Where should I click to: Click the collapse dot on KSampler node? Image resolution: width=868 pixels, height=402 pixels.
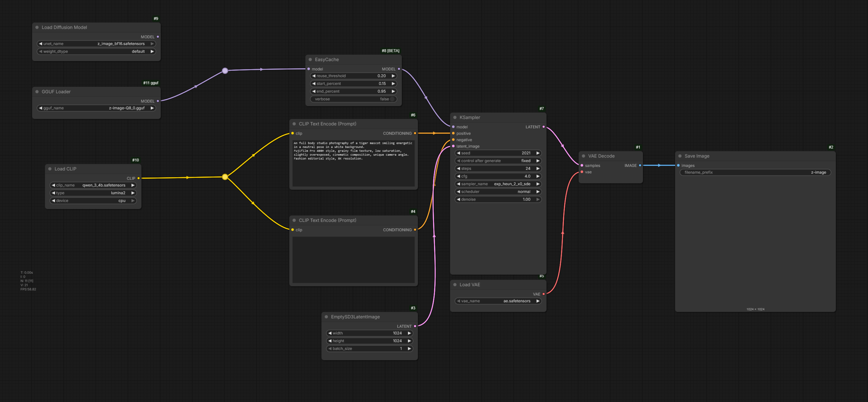click(x=455, y=117)
